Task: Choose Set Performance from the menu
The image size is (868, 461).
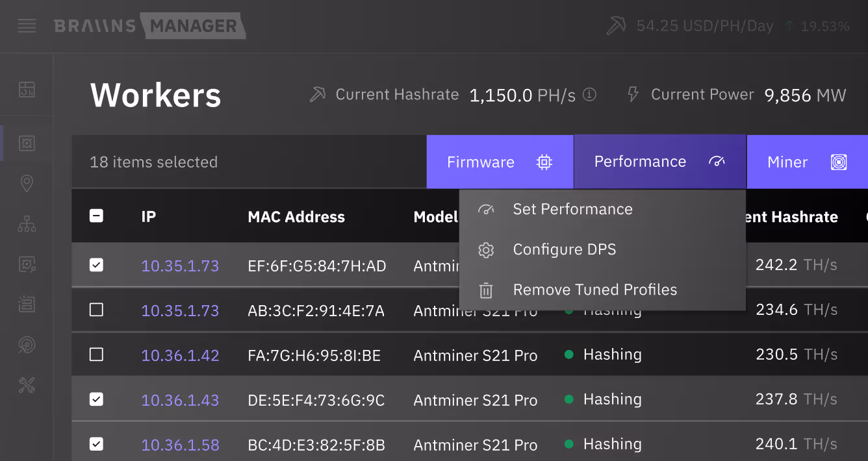Action: (602, 209)
